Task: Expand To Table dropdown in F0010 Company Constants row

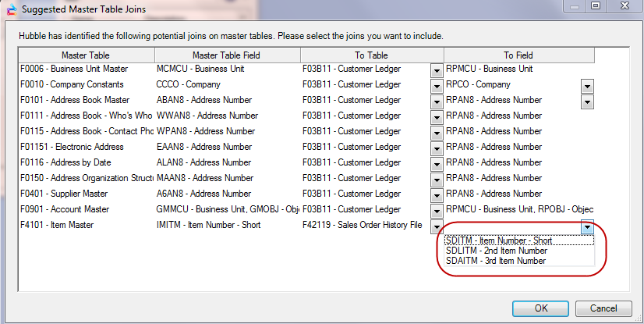Action: [437, 85]
